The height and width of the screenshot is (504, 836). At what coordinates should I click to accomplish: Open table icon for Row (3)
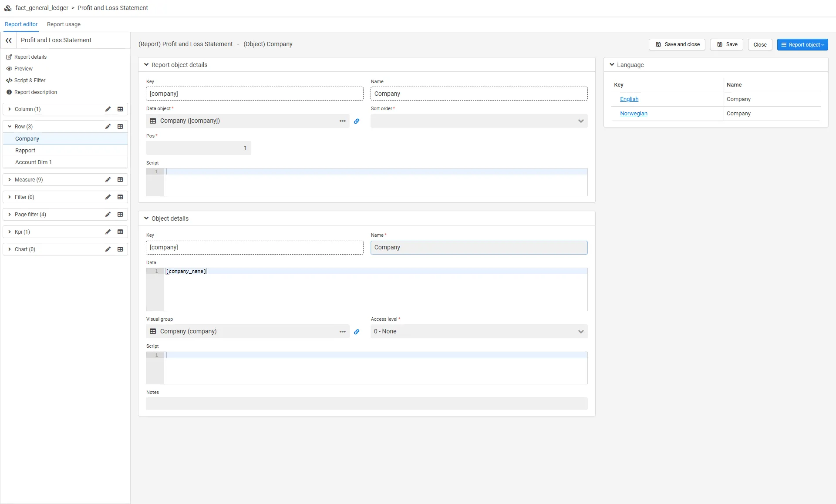click(x=120, y=127)
